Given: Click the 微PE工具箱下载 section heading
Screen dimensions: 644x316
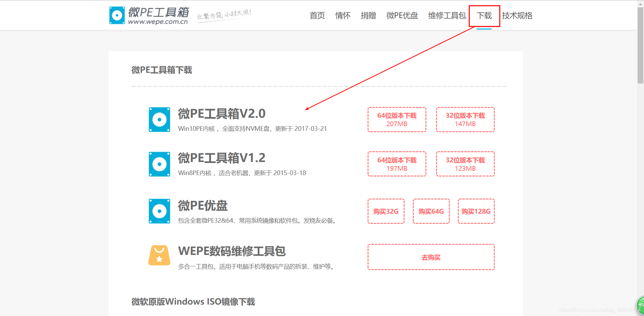Looking at the screenshot, I should [162, 70].
